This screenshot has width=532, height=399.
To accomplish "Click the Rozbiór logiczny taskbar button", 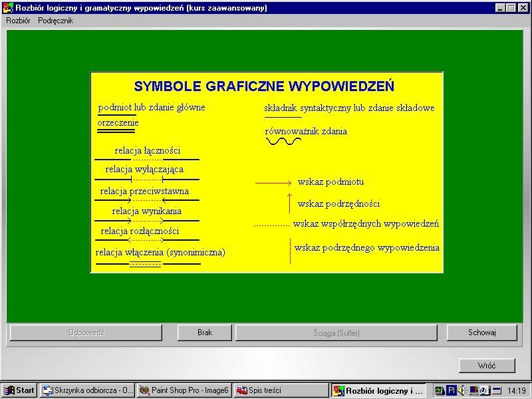I will click(378, 390).
